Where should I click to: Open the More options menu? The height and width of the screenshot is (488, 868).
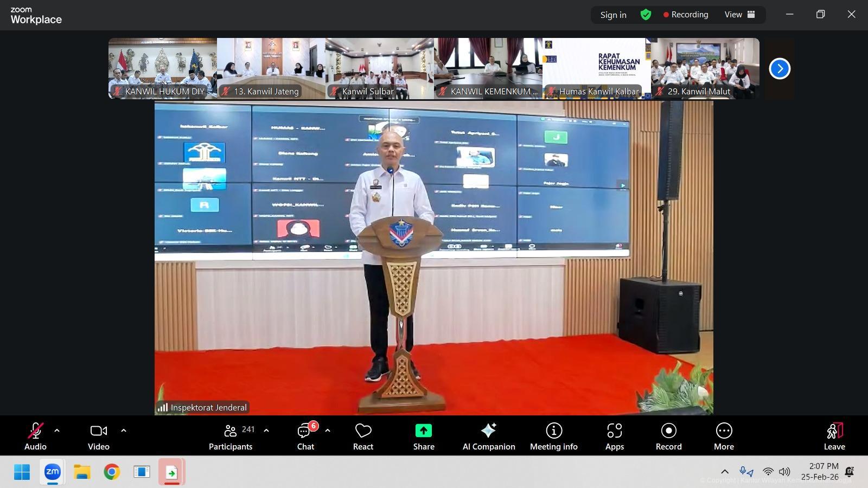click(724, 436)
